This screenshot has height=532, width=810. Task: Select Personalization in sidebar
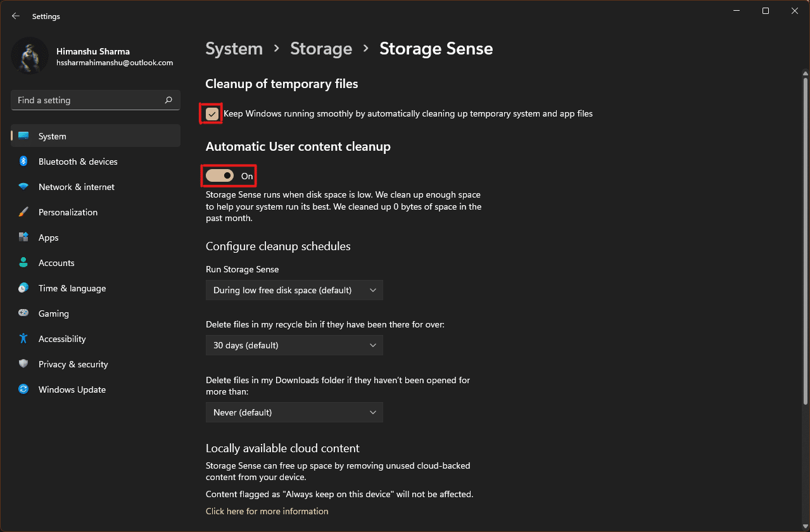point(96,212)
